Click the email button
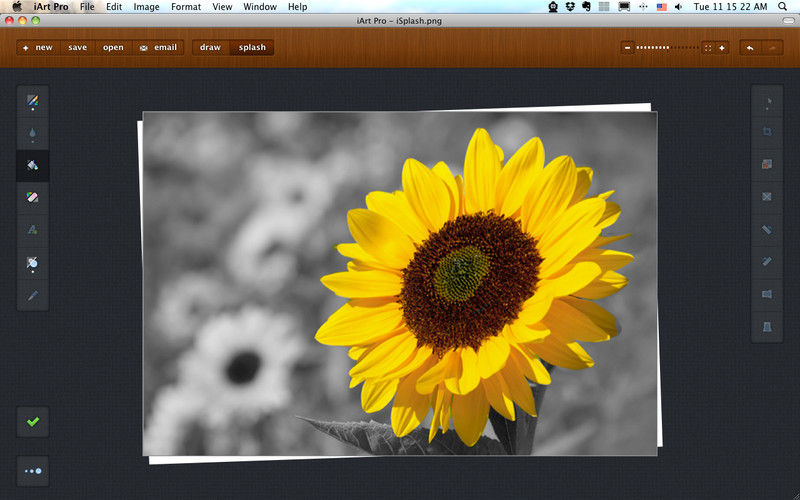The height and width of the screenshot is (500, 800). tap(158, 47)
